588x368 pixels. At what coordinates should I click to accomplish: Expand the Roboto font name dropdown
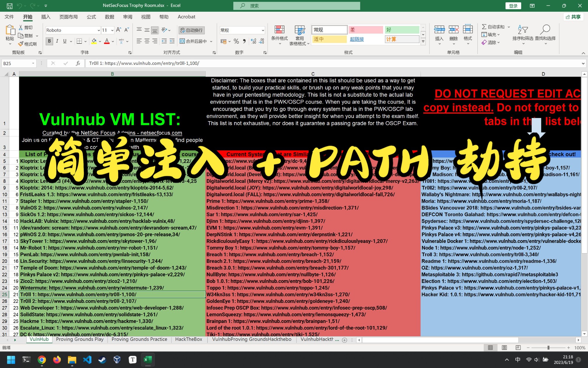point(99,30)
